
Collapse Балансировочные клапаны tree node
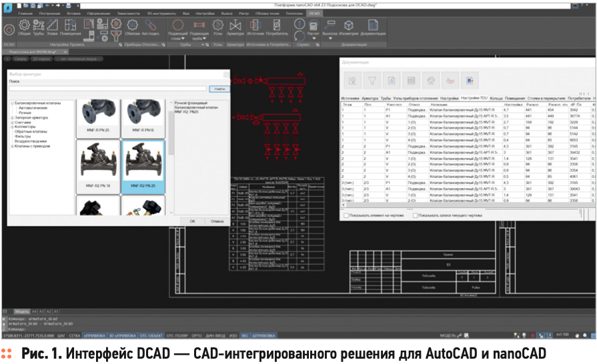(x=12, y=103)
